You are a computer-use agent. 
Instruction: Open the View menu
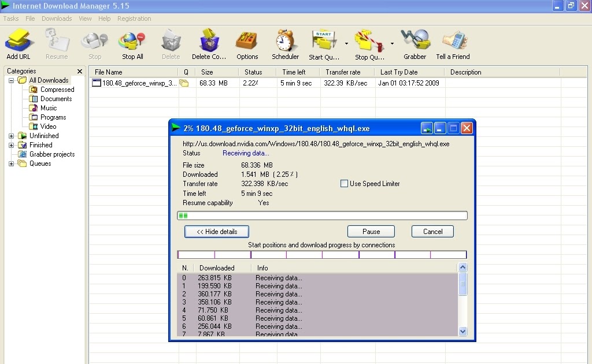(x=85, y=18)
